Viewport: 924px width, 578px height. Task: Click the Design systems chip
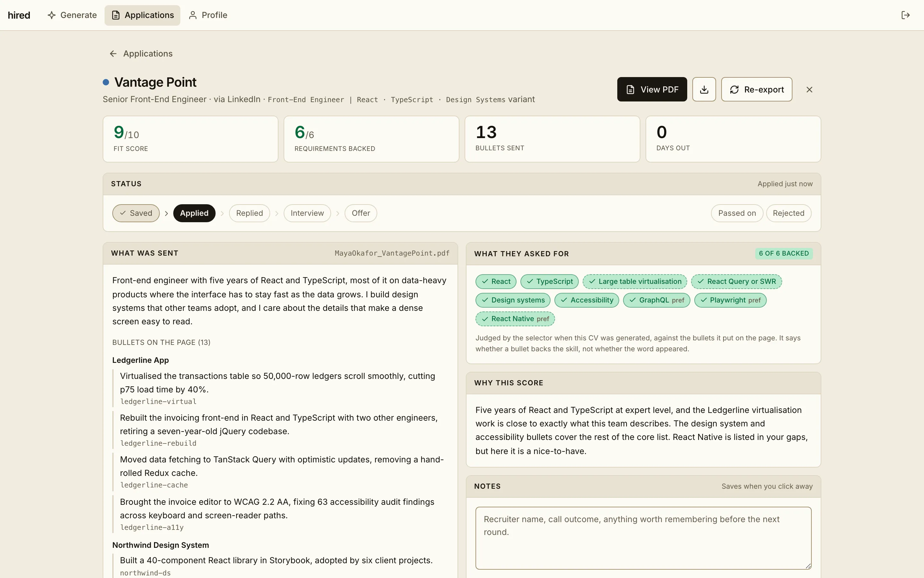tap(513, 300)
